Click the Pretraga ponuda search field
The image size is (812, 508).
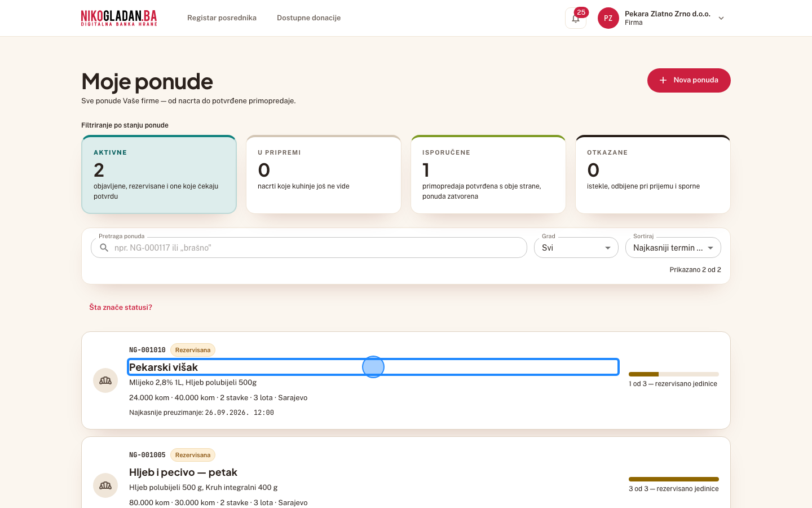pyautogui.click(x=309, y=248)
